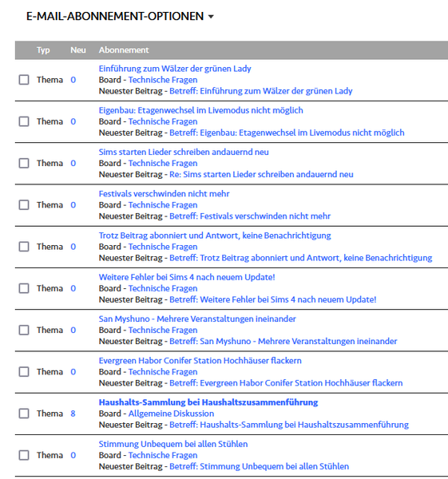448x479 pixels.
Task: Go to Allgemeine Diskussion board link
Action: [171, 414]
